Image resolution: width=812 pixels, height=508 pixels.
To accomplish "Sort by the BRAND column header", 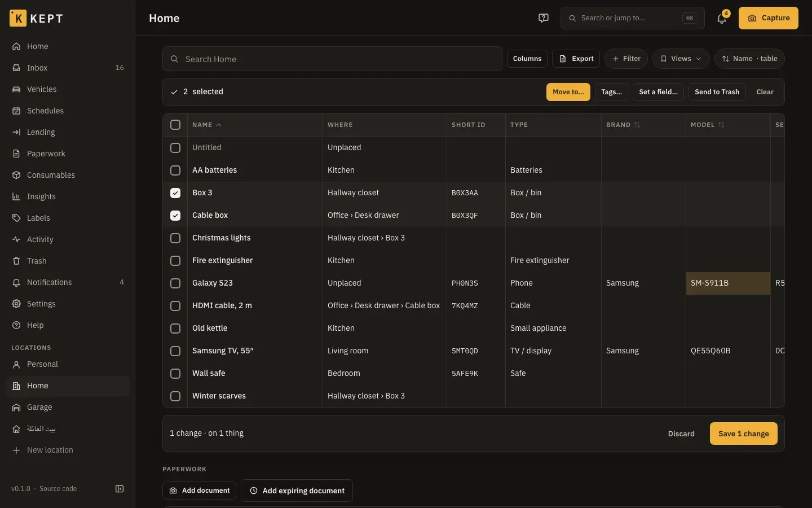I will [x=623, y=125].
